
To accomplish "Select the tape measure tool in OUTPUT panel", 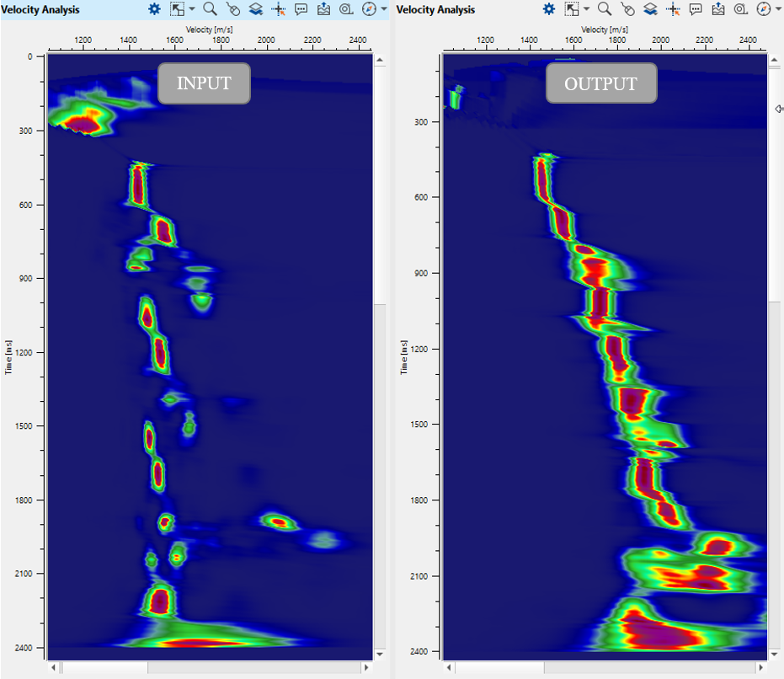I will [x=740, y=9].
